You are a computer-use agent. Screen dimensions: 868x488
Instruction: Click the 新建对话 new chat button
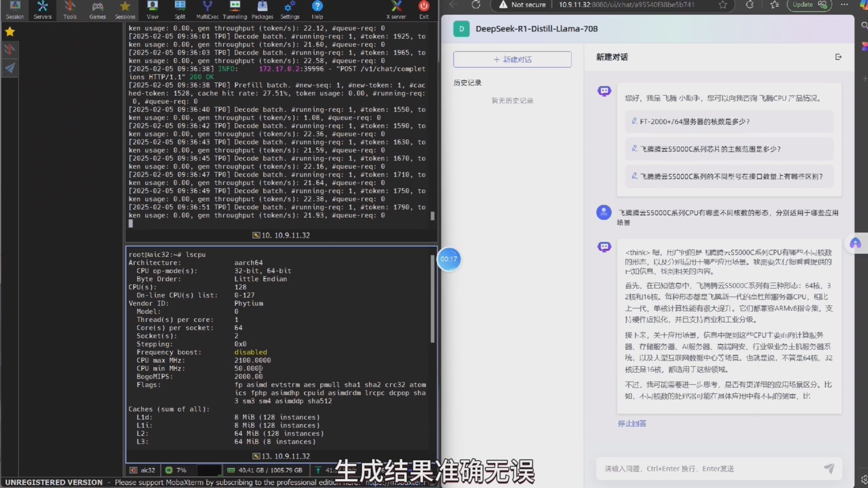click(512, 60)
